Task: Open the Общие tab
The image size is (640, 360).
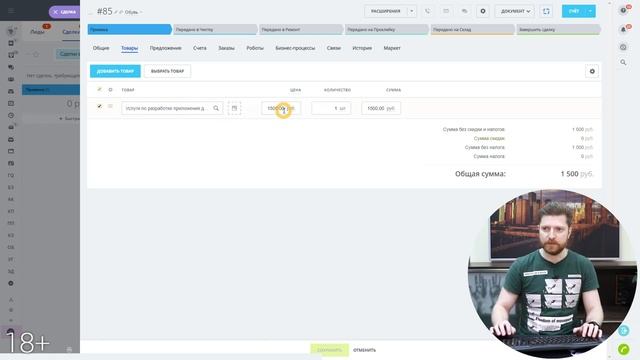Action: (101, 48)
